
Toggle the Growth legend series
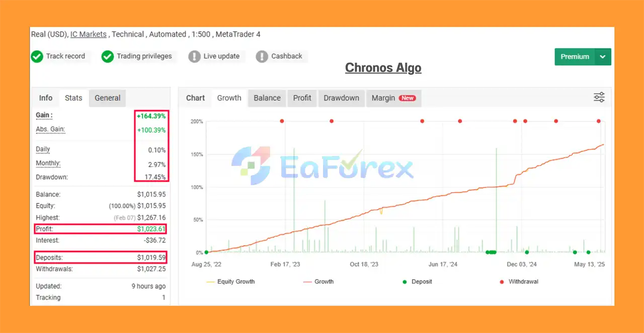[x=318, y=282]
